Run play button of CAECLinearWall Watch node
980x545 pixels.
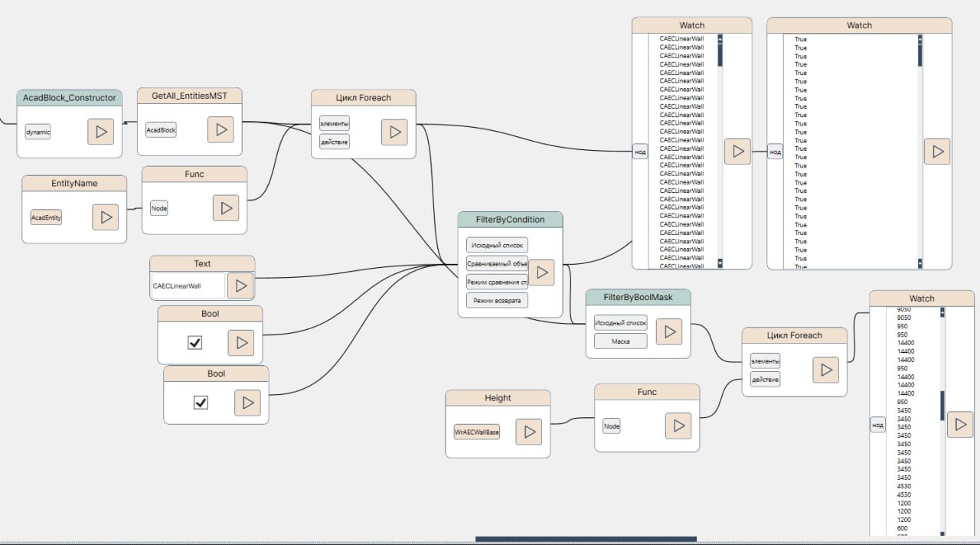pyautogui.click(x=737, y=152)
